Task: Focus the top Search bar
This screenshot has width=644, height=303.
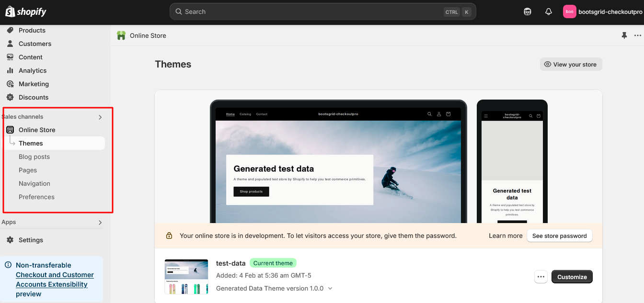Action: pyautogui.click(x=322, y=11)
